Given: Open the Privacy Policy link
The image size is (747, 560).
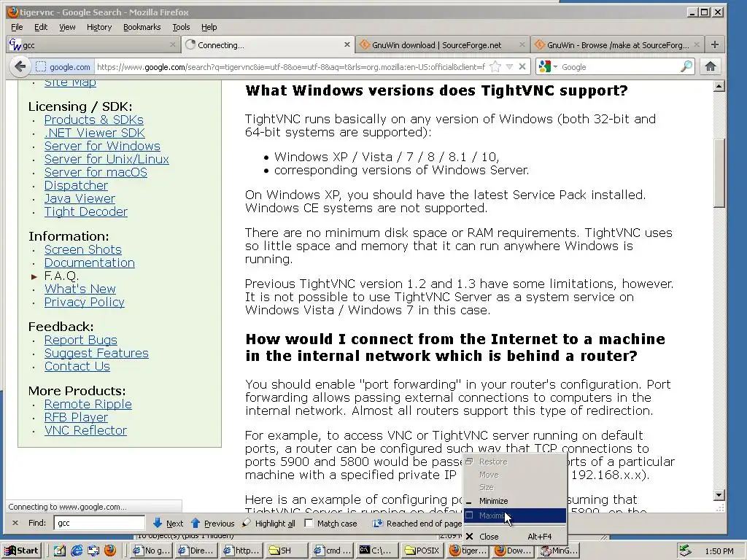Looking at the screenshot, I should pos(85,302).
